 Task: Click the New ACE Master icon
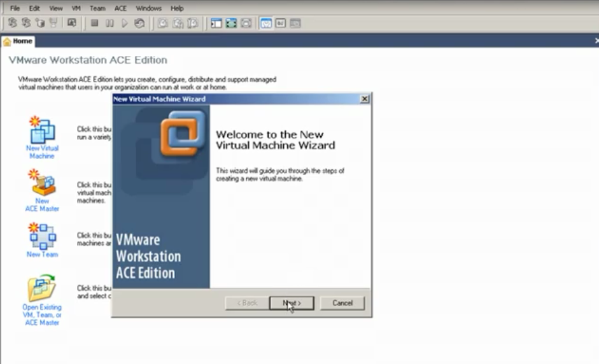point(42,183)
